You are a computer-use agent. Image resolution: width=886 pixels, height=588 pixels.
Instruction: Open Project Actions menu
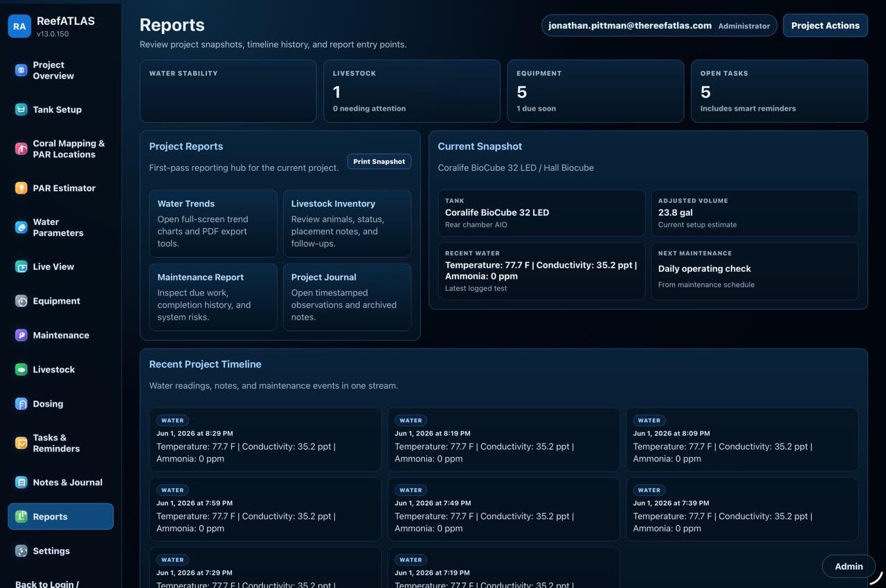(825, 26)
